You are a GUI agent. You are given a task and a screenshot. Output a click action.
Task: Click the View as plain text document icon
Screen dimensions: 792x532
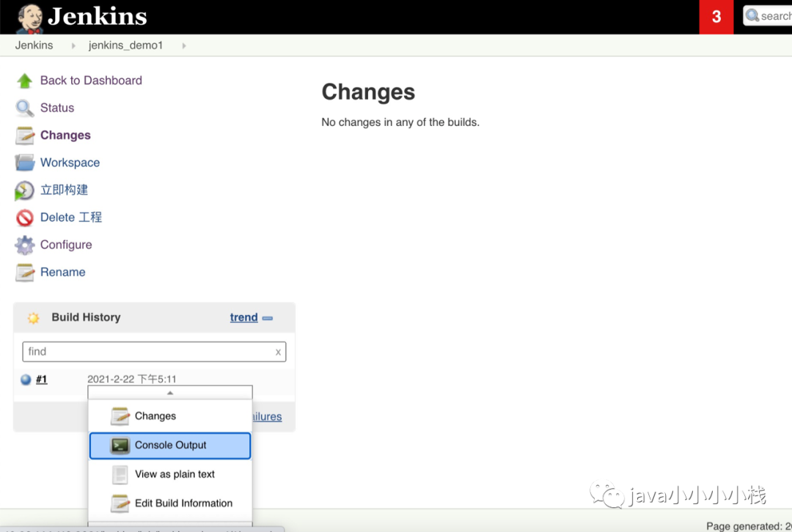pyautogui.click(x=120, y=474)
